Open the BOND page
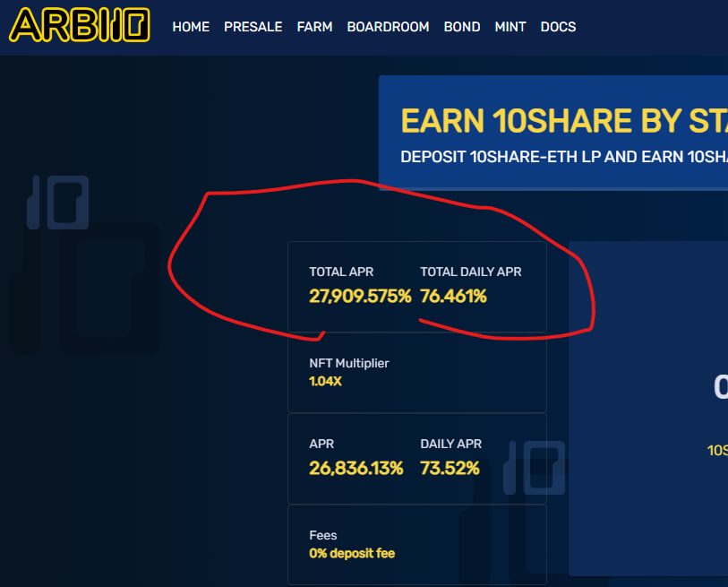Viewport: 728px width, 587px height. [462, 27]
